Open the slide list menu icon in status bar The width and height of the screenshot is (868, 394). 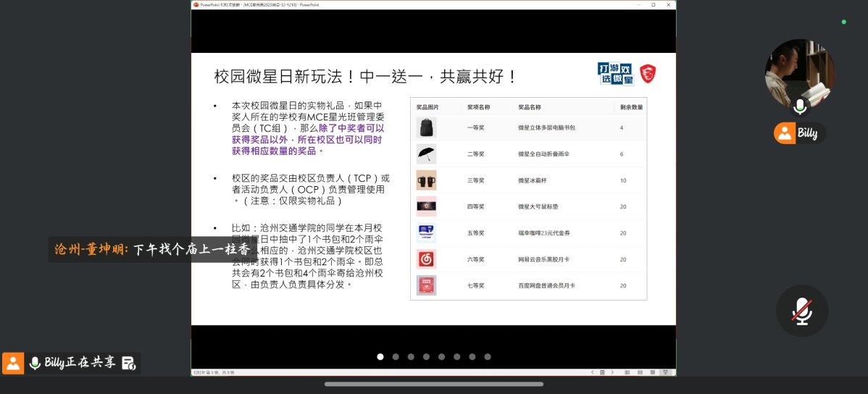coord(602,372)
